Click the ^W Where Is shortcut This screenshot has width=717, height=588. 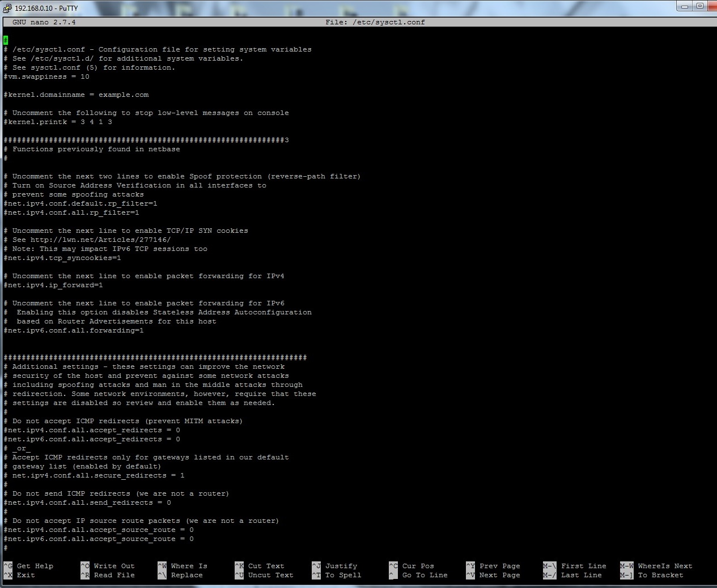[x=183, y=566]
